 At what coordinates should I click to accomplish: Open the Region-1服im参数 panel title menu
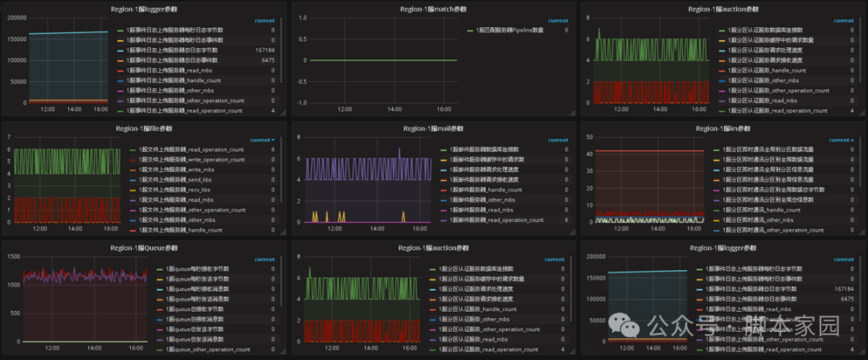pos(723,129)
